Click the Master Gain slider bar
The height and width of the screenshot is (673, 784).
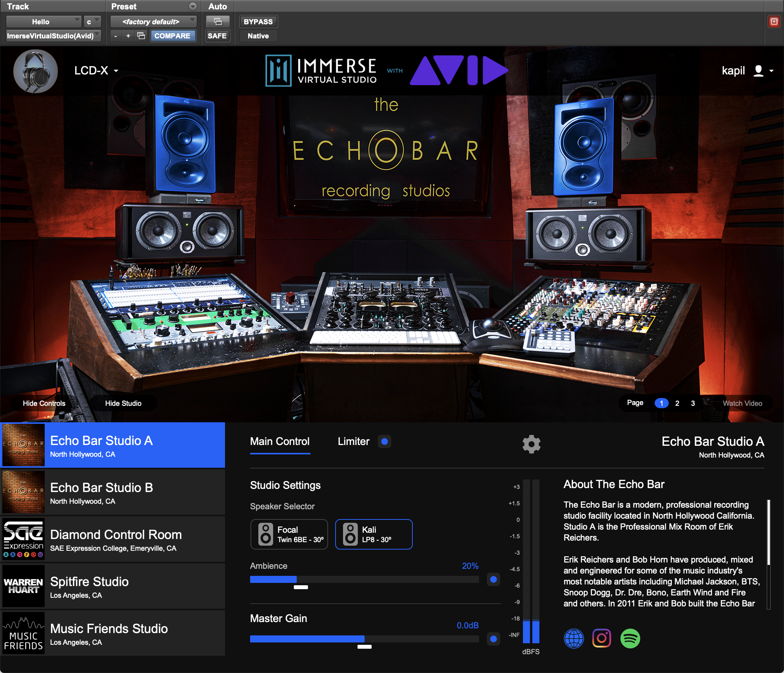pos(364,639)
